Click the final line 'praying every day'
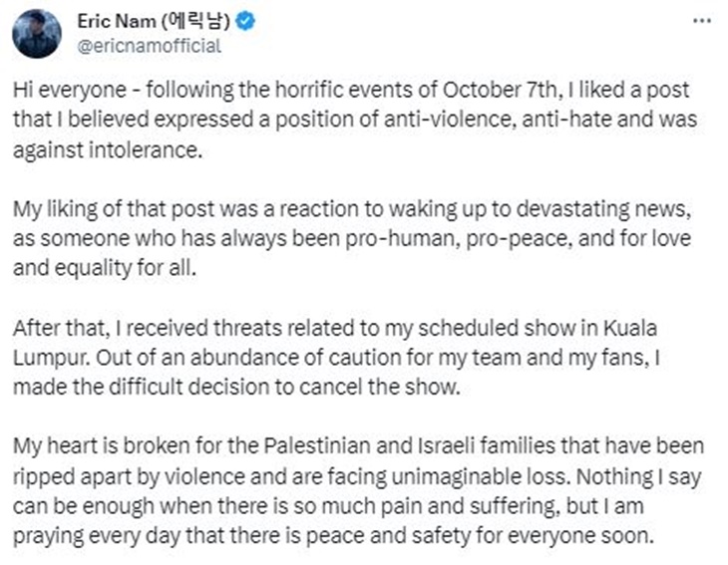This screenshot has width=728, height=565. [333, 536]
